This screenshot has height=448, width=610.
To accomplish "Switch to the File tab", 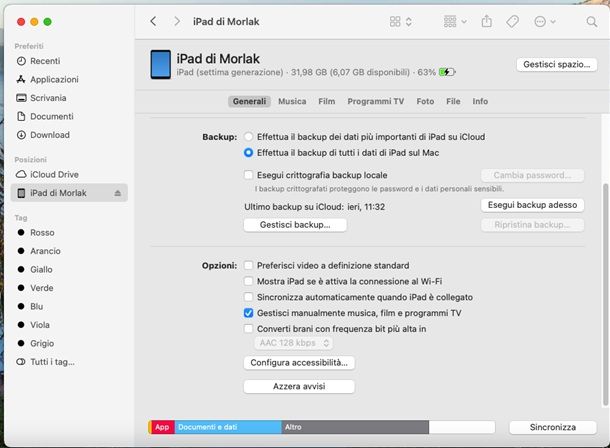I will tap(453, 102).
